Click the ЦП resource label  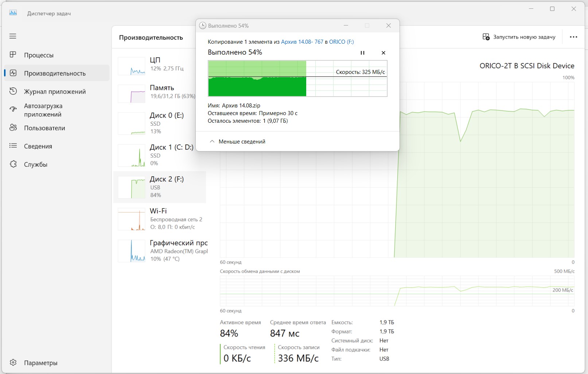coord(155,60)
